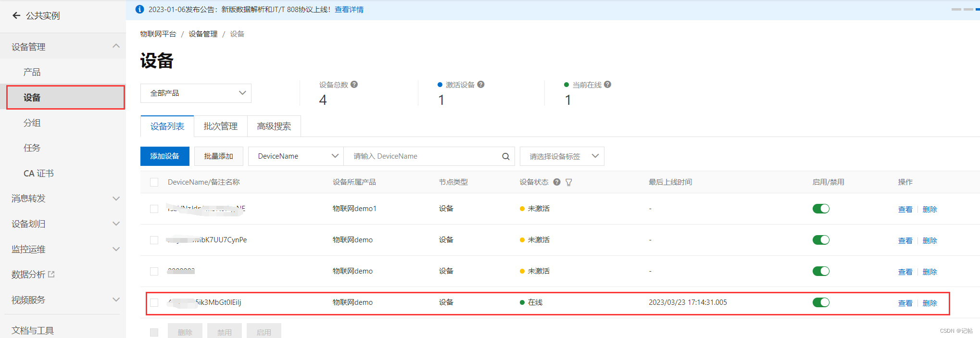Click 删除 for 物联网demo1 device row
Screen dimensions: 980x338
pyautogui.click(x=930, y=209)
